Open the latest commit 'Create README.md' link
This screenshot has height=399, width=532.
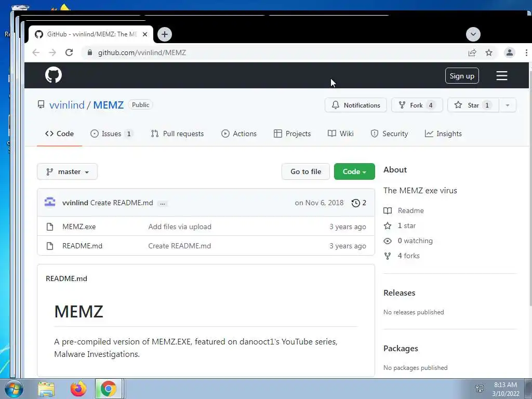pos(122,203)
